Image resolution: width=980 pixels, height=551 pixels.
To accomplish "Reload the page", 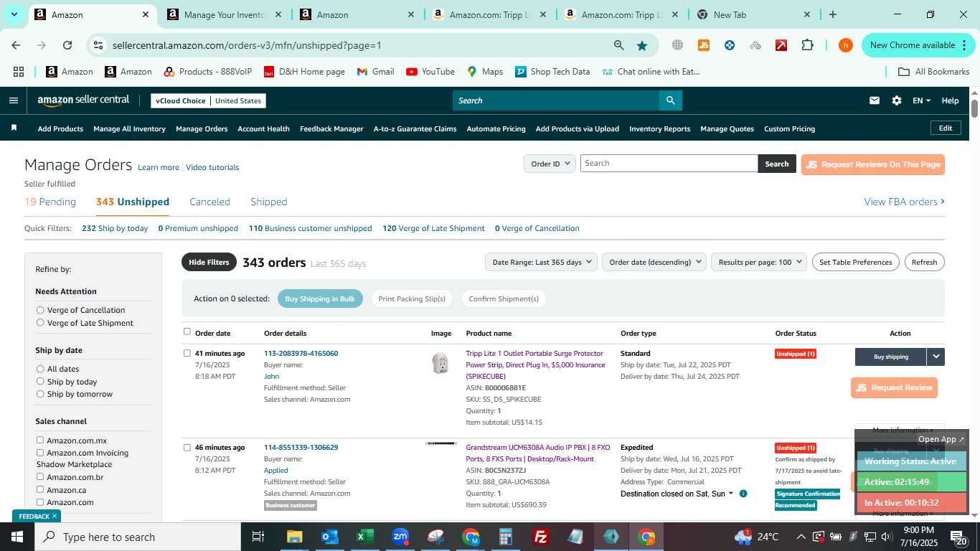I will tap(67, 45).
